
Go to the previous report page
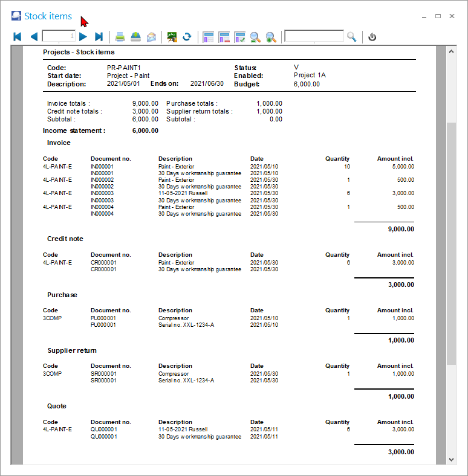(33, 37)
